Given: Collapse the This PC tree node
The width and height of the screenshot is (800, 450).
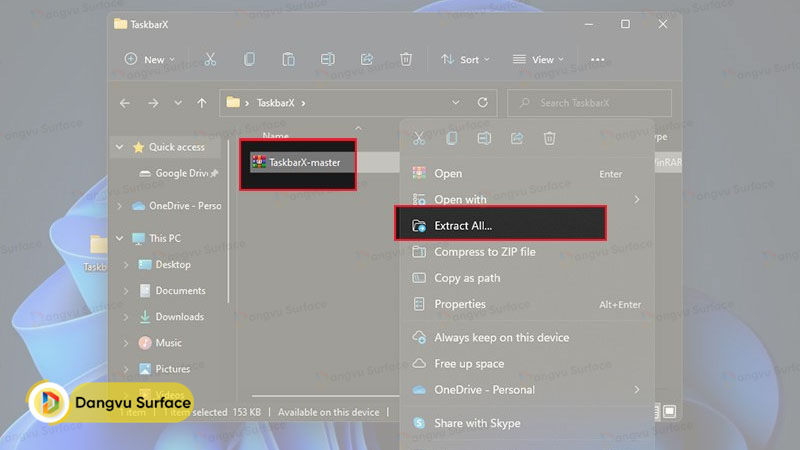Looking at the screenshot, I should [x=119, y=238].
